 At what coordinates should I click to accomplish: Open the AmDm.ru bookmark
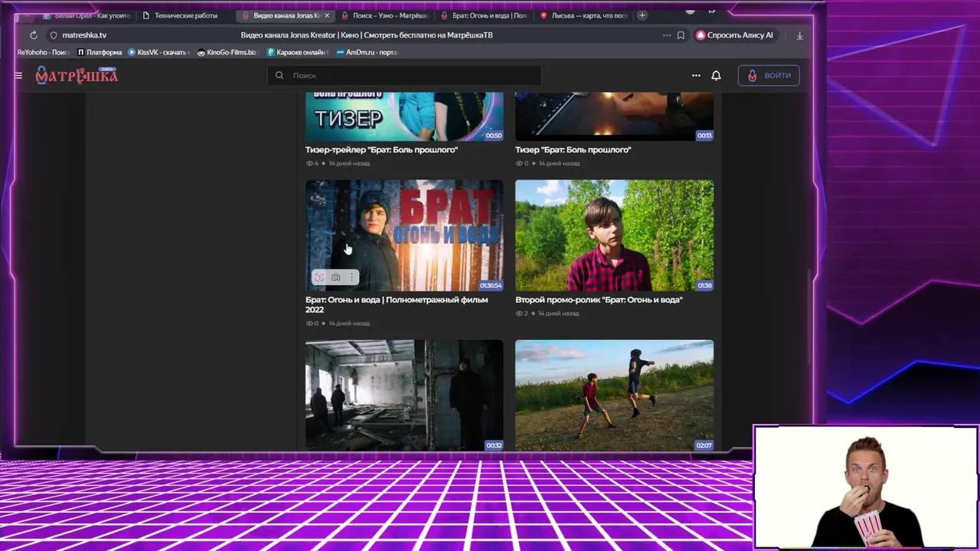pos(367,52)
